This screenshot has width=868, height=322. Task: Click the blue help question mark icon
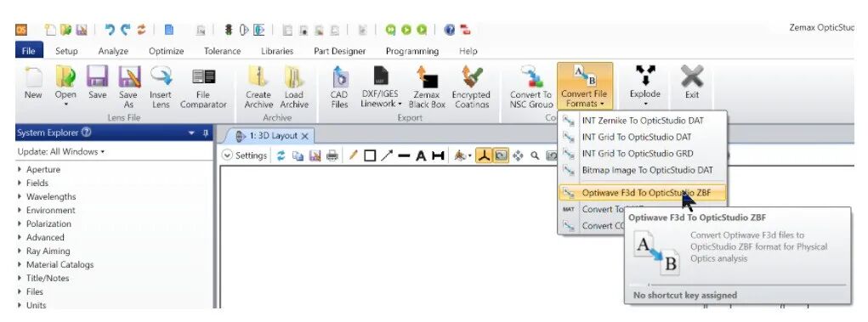450,30
